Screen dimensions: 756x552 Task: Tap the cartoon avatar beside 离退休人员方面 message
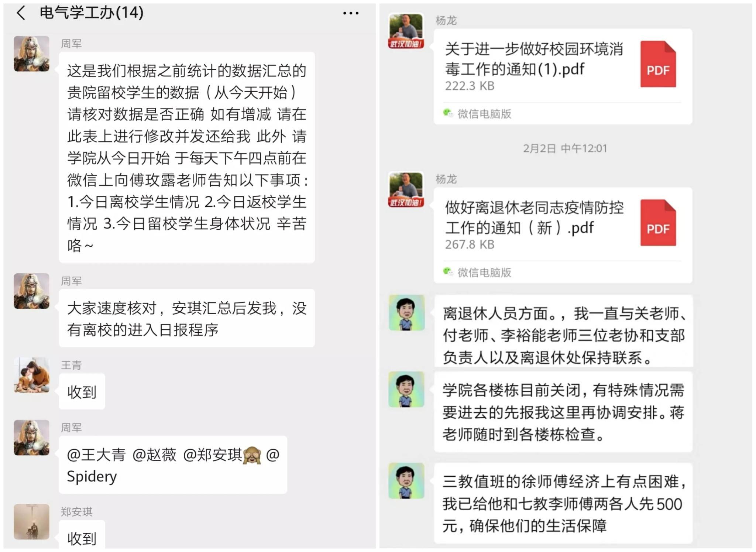pyautogui.click(x=406, y=312)
